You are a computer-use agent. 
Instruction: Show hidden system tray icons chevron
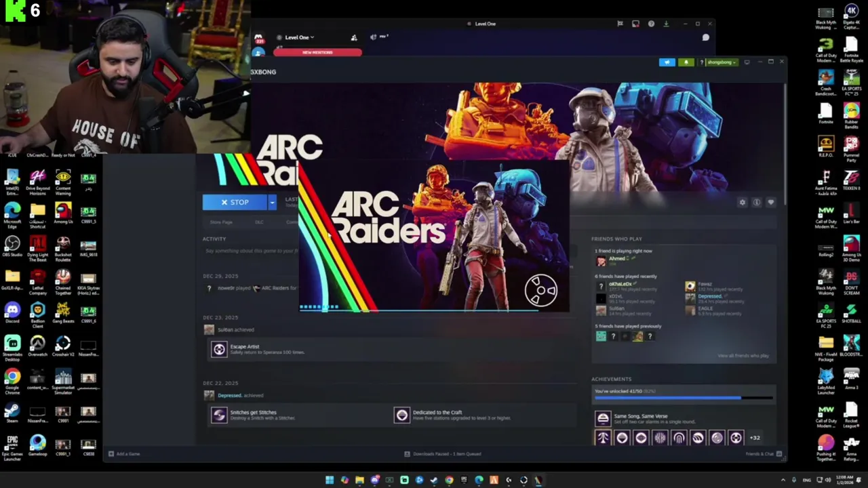coord(783,481)
